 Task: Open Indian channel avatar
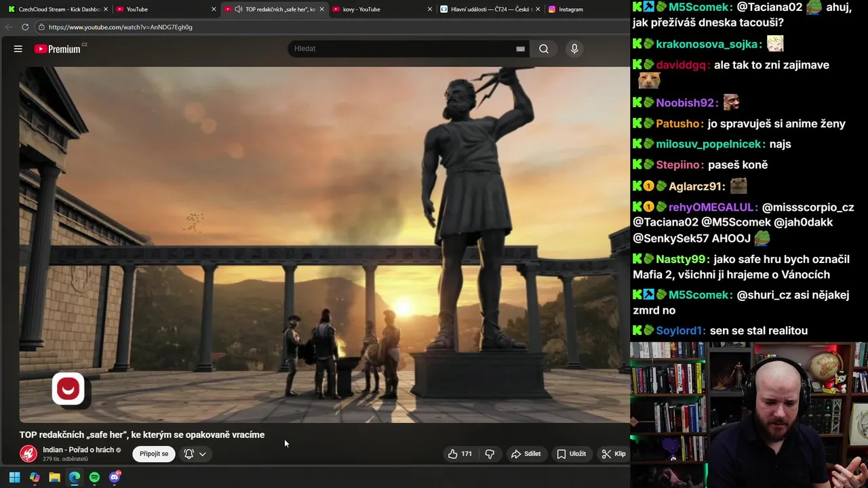(28, 453)
